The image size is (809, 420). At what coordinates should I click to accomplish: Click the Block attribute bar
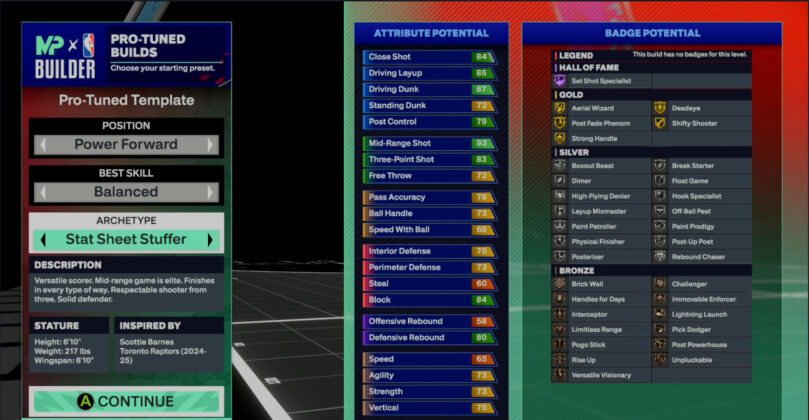tap(430, 300)
